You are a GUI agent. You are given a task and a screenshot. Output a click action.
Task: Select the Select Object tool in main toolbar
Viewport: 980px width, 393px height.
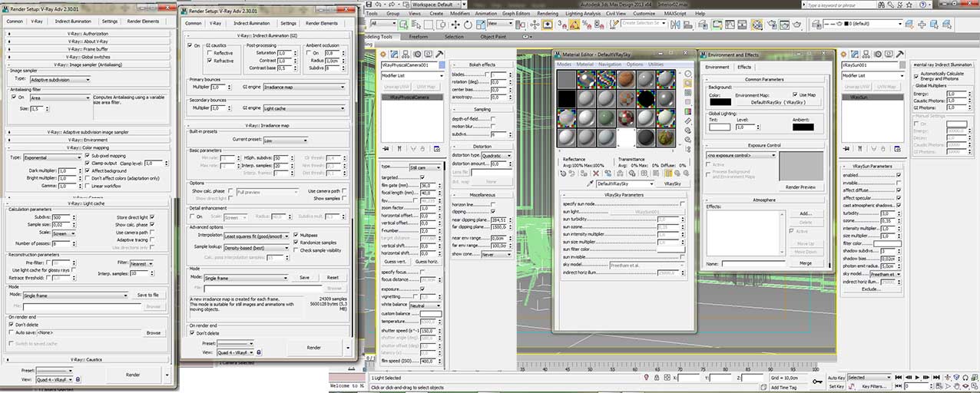(403, 24)
